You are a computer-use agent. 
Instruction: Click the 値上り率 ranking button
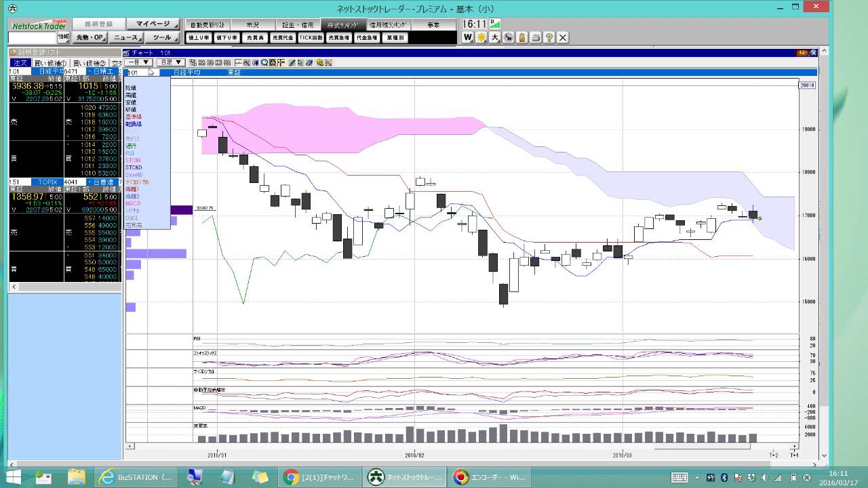click(199, 38)
